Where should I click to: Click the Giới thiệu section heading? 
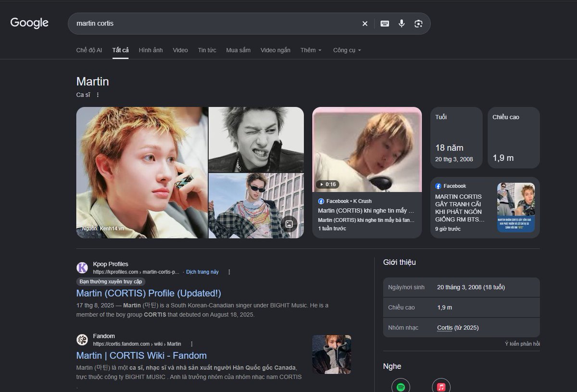(400, 262)
